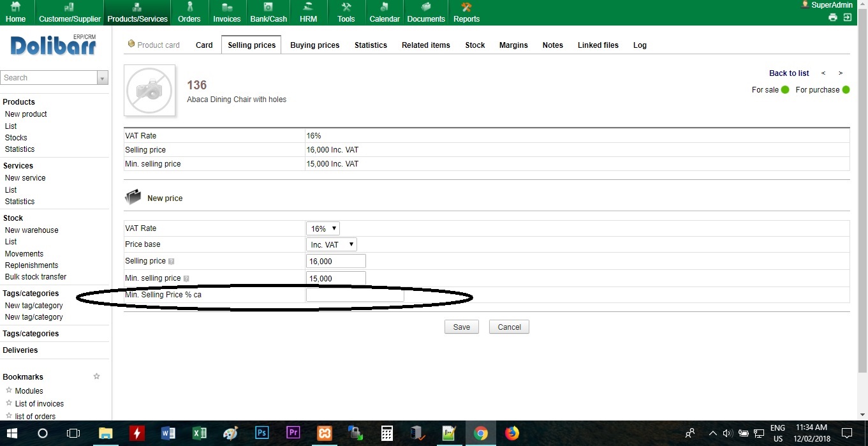Open the Tools top menu

click(346, 13)
